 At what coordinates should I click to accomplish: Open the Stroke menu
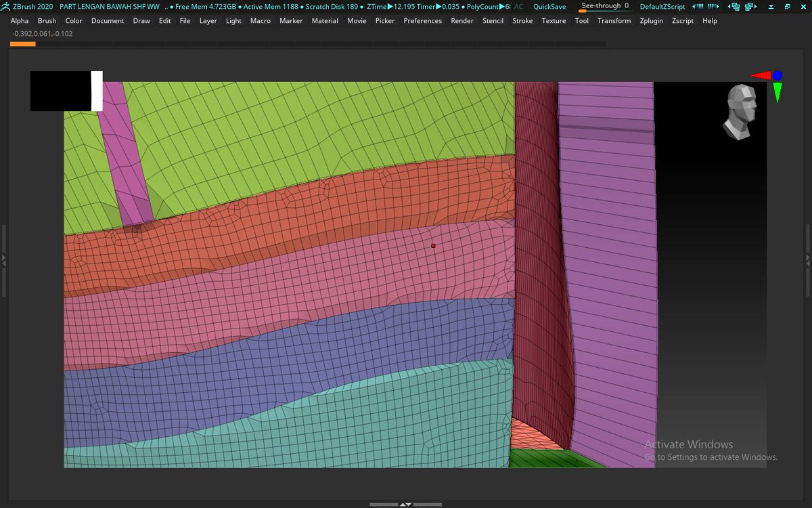pos(522,21)
